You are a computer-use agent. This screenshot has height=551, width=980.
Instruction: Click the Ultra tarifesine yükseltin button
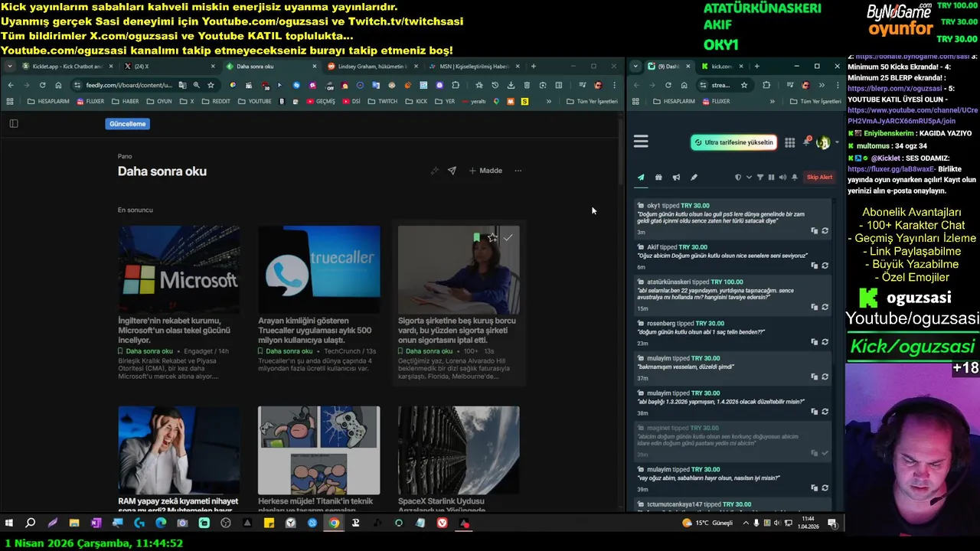733,142
